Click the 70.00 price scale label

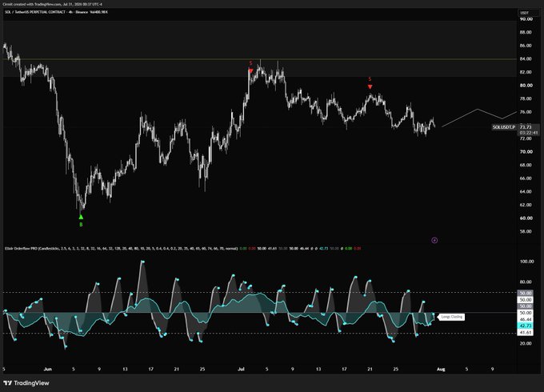(x=526, y=151)
